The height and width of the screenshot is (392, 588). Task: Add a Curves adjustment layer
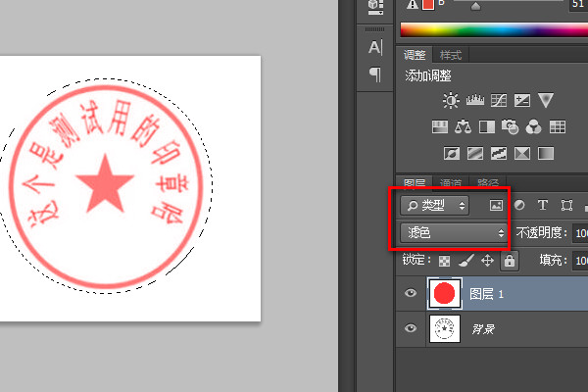point(499,101)
